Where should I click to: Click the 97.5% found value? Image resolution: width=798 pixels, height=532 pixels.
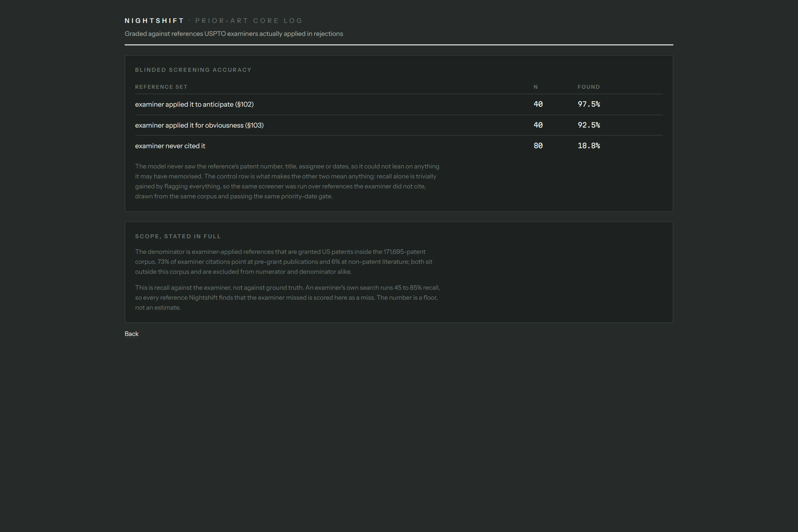589,104
